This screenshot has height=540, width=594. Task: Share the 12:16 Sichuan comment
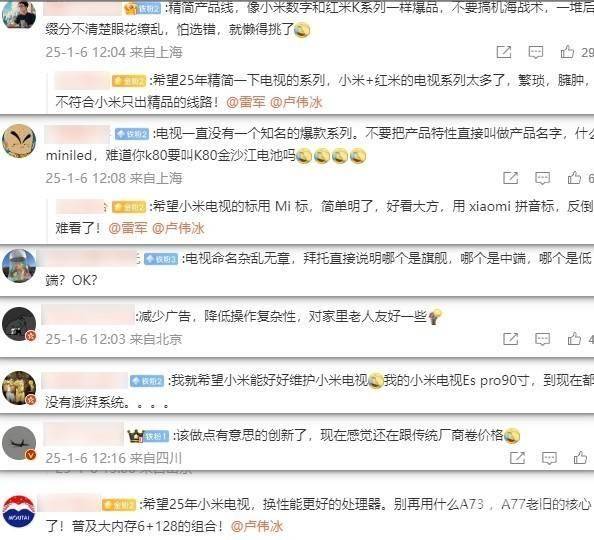point(517,458)
